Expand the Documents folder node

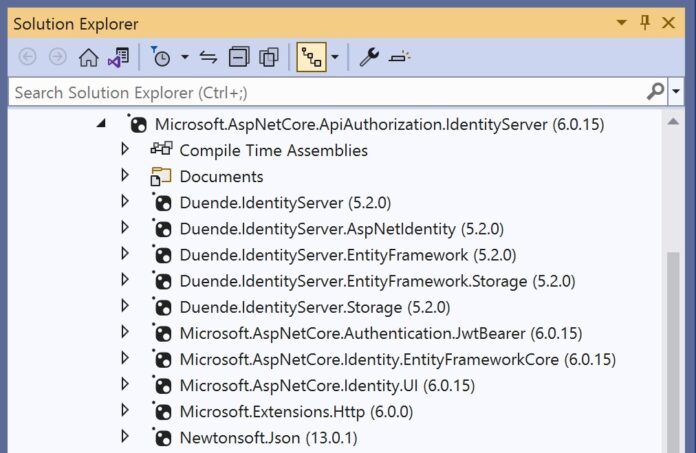125,176
